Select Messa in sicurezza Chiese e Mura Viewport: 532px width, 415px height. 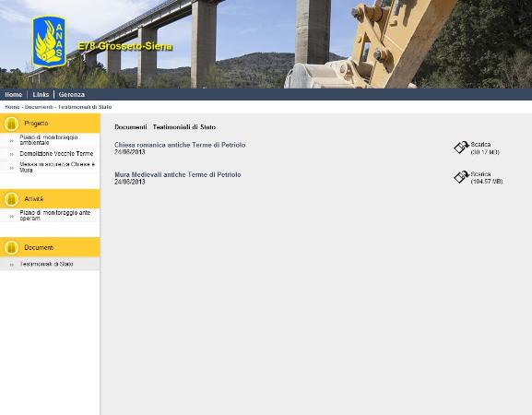click(x=57, y=167)
